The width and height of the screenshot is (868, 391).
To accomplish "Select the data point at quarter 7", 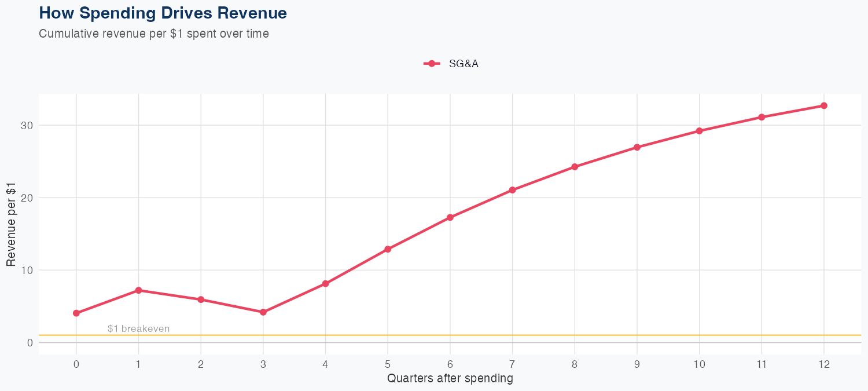I will [x=512, y=190].
